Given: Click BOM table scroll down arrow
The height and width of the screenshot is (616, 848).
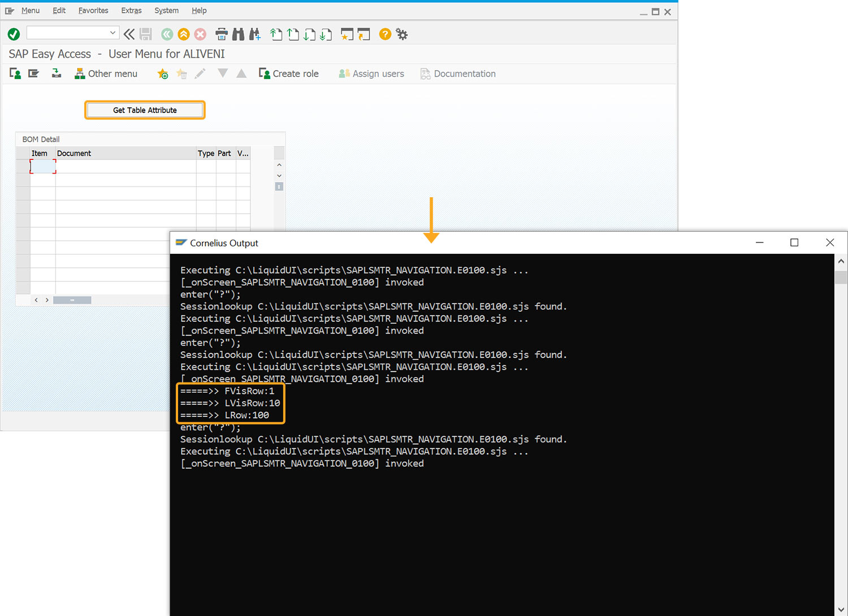Looking at the screenshot, I should (x=279, y=176).
